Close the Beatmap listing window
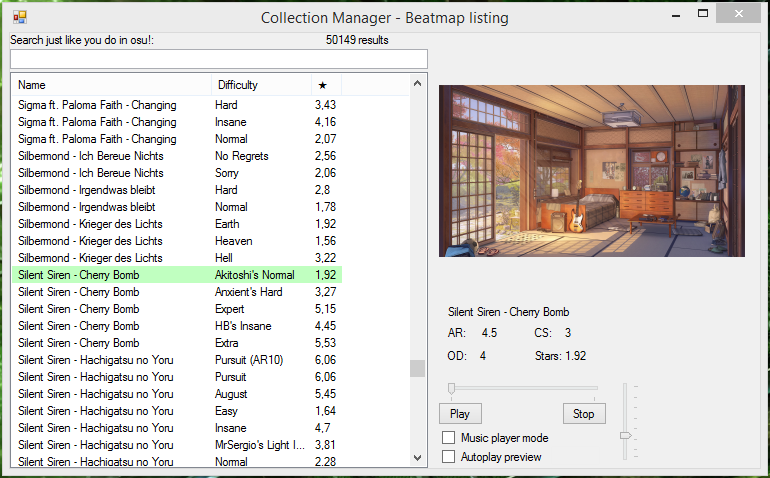The width and height of the screenshot is (770, 478). click(x=739, y=14)
